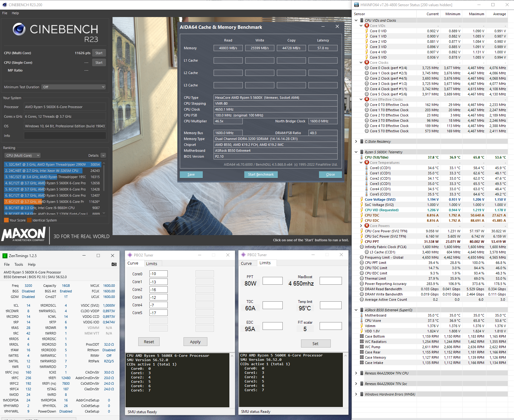The image size is (514, 420).
Task: Click the chip icon beside Windows Hardware Errors (WHEA)
Action: point(362,394)
